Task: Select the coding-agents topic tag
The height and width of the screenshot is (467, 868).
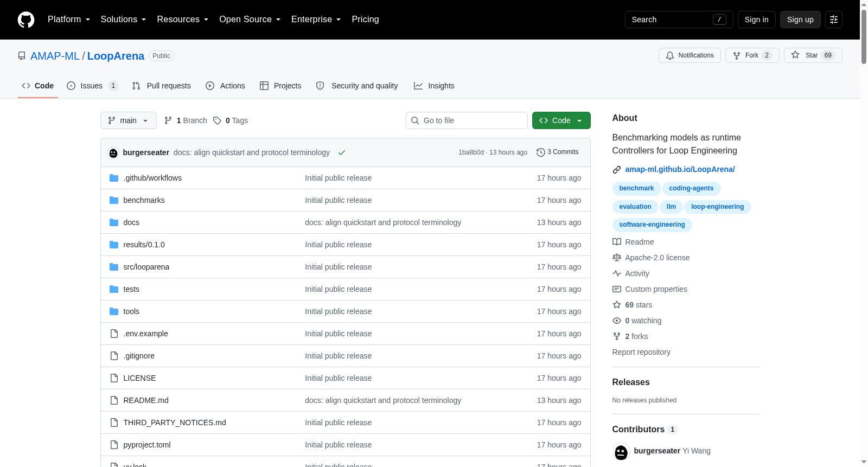Action: pos(691,189)
